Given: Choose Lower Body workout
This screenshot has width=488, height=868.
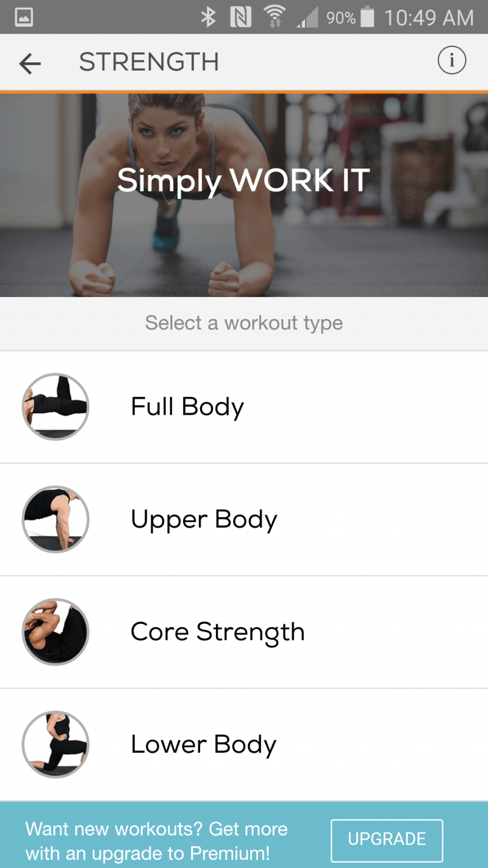Looking at the screenshot, I should pos(244,745).
